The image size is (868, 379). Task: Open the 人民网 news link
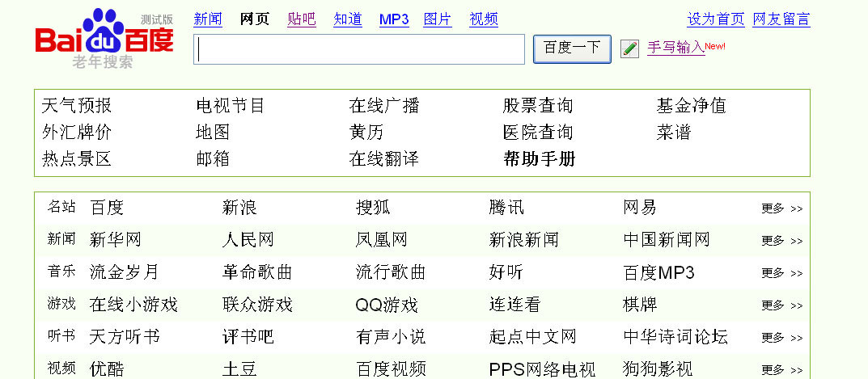click(248, 239)
